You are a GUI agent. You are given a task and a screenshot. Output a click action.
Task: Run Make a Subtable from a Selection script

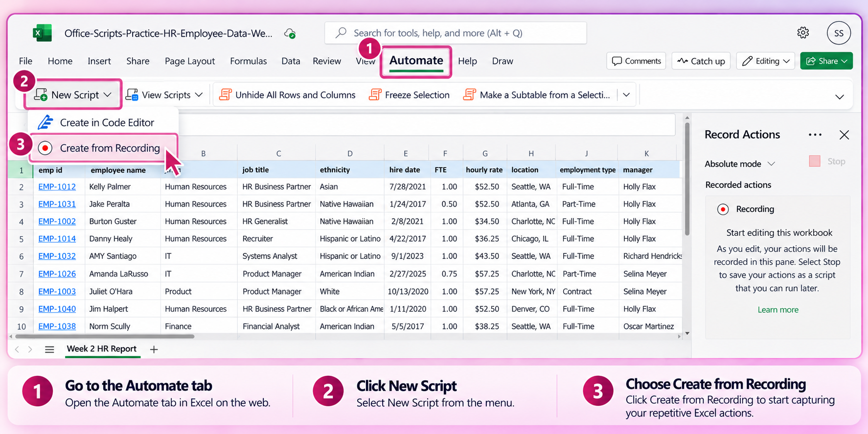pos(537,94)
